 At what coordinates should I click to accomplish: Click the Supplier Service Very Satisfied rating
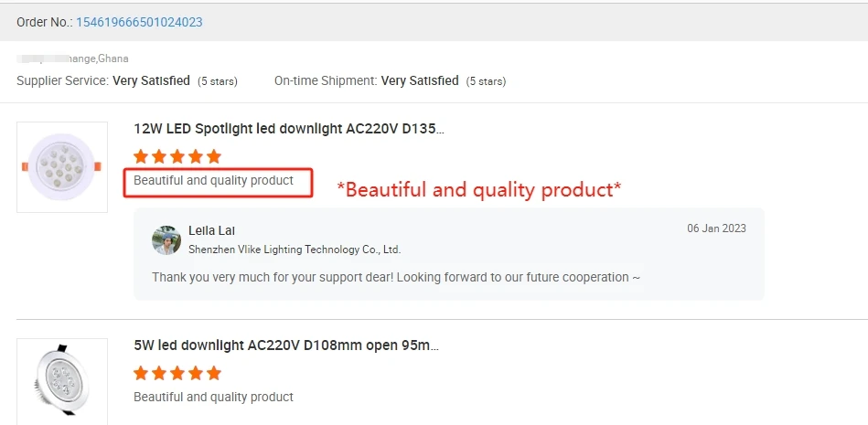click(x=151, y=80)
